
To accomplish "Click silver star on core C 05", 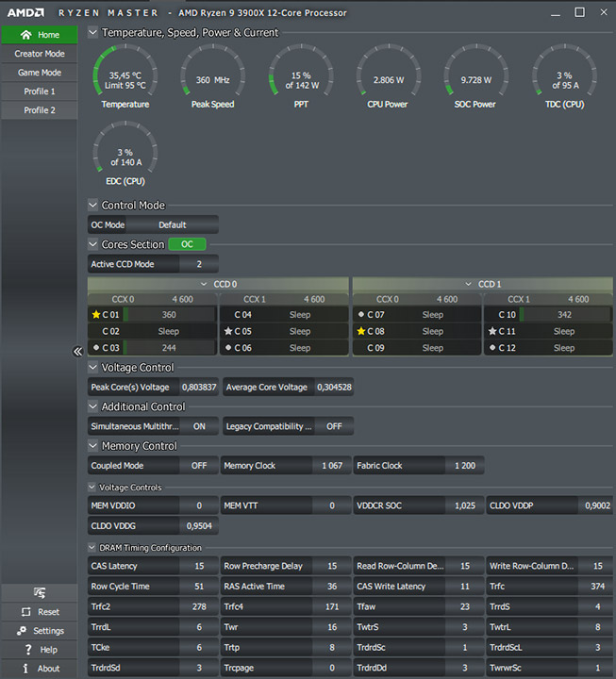I will [x=228, y=331].
